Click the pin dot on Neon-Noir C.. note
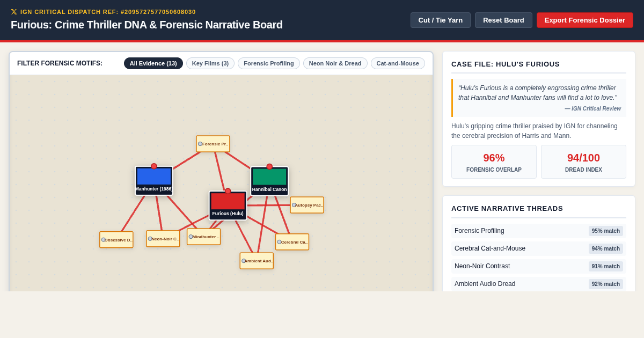 [x=150, y=239]
